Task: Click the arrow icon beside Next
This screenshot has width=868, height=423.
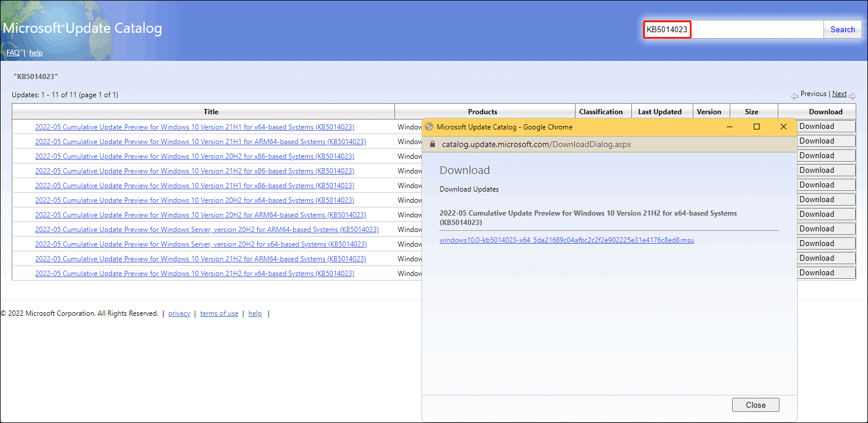Action: (852, 95)
